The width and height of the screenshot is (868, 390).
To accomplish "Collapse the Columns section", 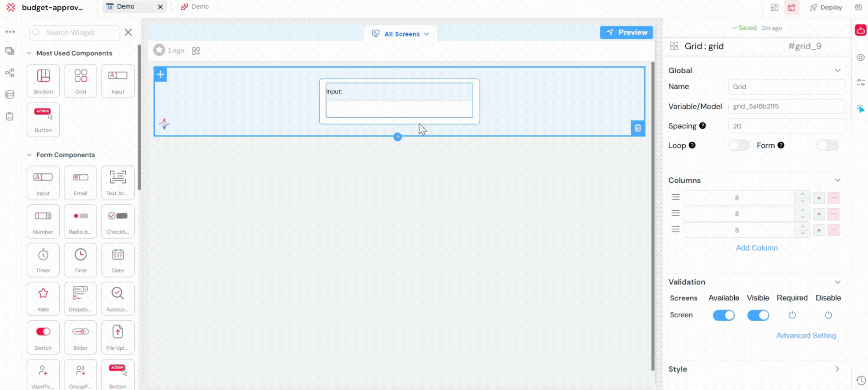I will (837, 180).
